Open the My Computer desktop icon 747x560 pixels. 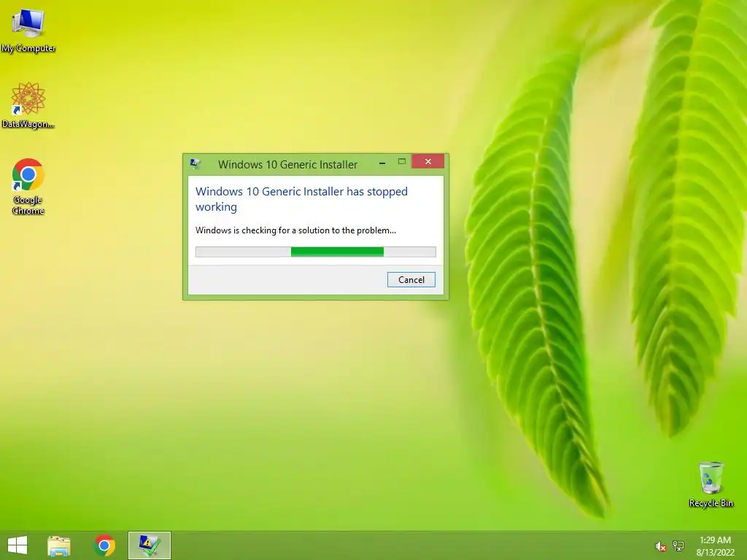(x=28, y=29)
